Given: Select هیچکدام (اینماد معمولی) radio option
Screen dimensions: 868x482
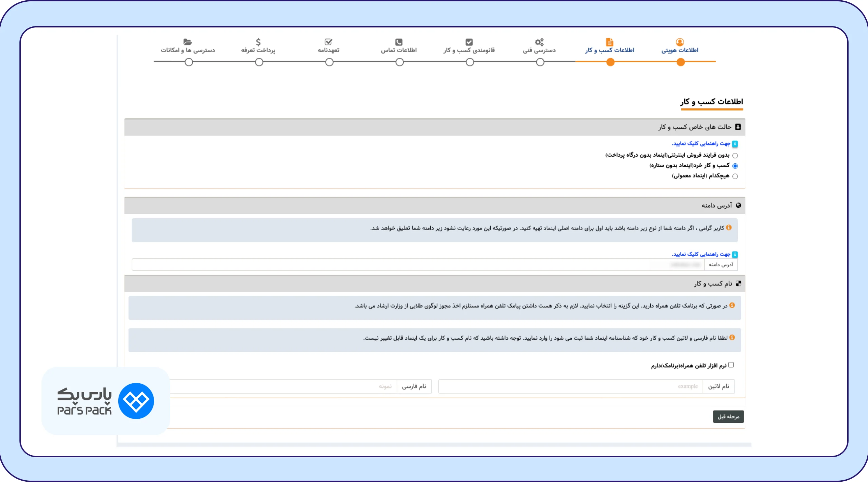Looking at the screenshot, I should (x=735, y=176).
